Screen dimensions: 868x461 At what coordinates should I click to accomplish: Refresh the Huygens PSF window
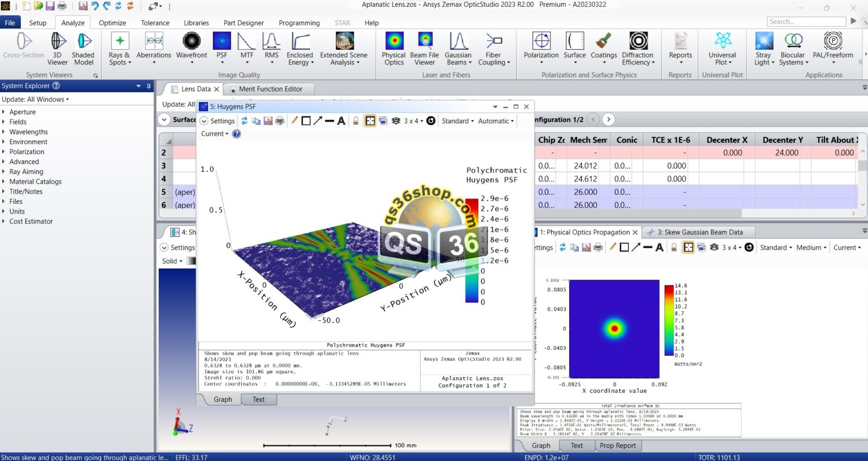click(244, 121)
